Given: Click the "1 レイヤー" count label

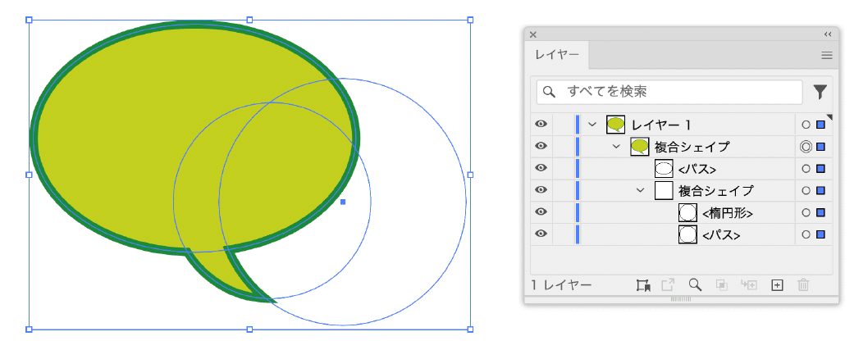Looking at the screenshot, I should tap(561, 285).
